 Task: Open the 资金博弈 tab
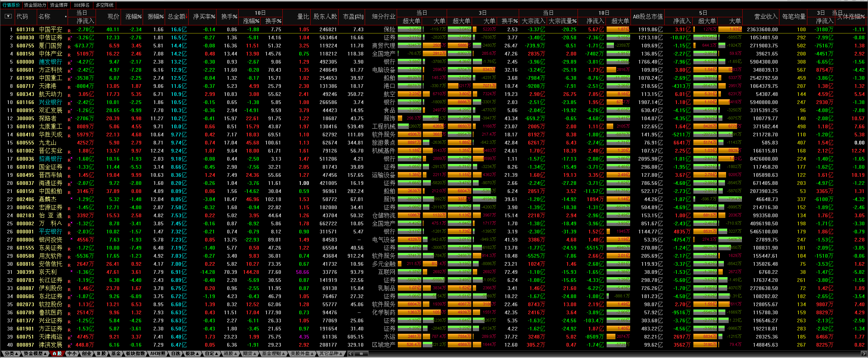click(x=59, y=5)
